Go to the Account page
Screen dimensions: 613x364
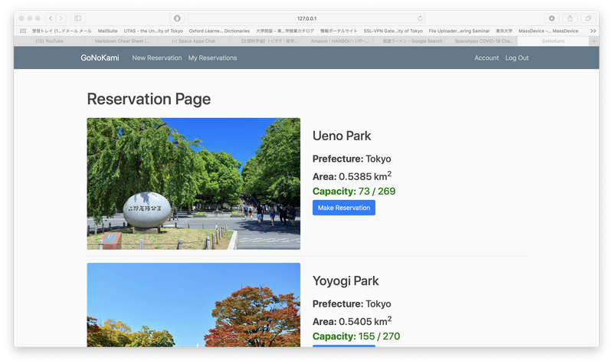(x=487, y=58)
